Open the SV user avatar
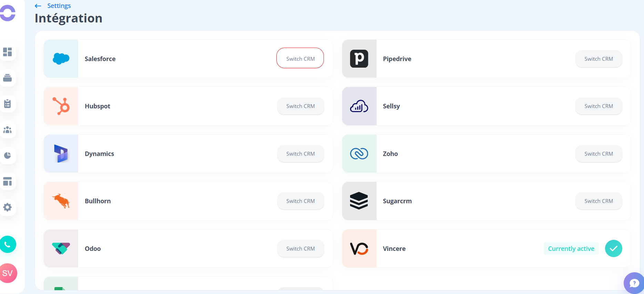Image resolution: width=644 pixels, height=294 pixels. (x=8, y=273)
